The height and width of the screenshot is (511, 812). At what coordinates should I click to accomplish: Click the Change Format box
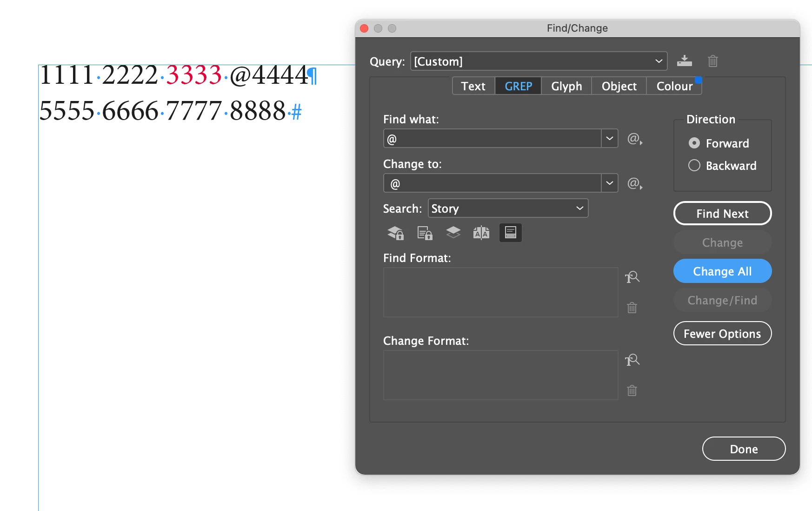(x=500, y=375)
